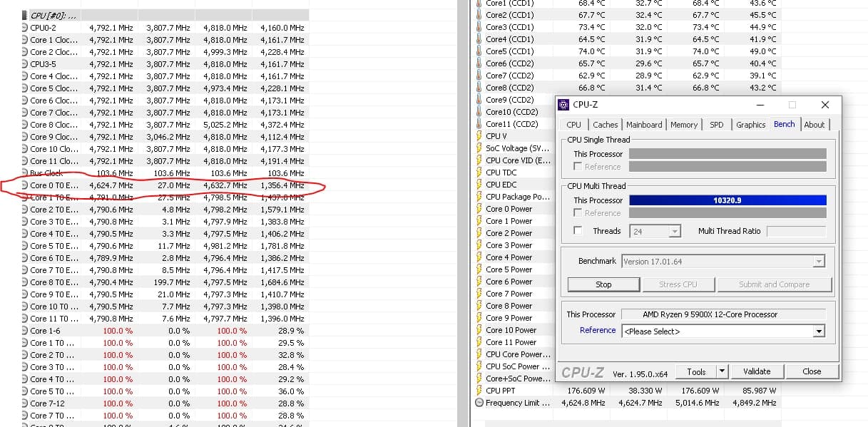Click the Stress CPU button

(678, 284)
